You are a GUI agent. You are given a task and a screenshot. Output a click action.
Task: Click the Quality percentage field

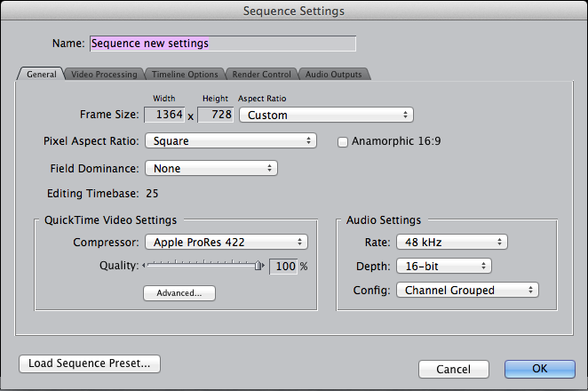coord(282,267)
